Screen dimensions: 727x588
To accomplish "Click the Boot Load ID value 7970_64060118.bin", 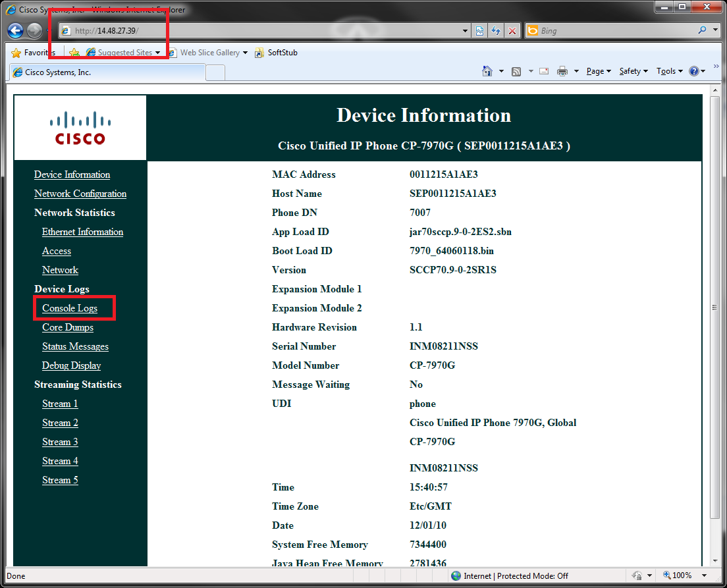I will click(452, 251).
